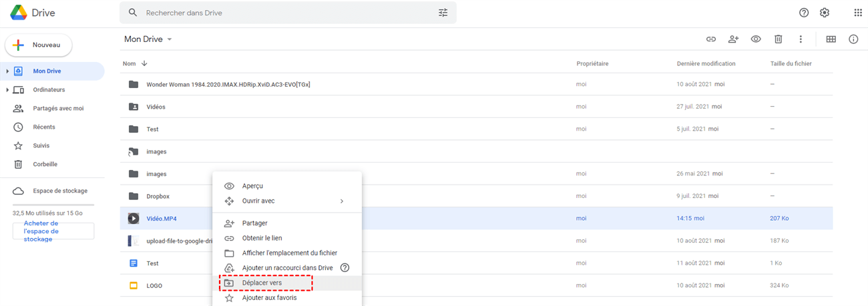Expand the Ordinateurs tree in sidebar
This screenshot has height=306, width=868.
[7, 90]
